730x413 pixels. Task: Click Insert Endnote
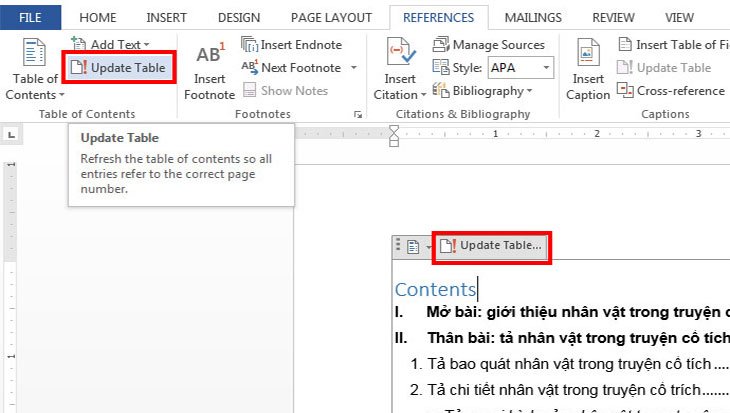coord(291,45)
